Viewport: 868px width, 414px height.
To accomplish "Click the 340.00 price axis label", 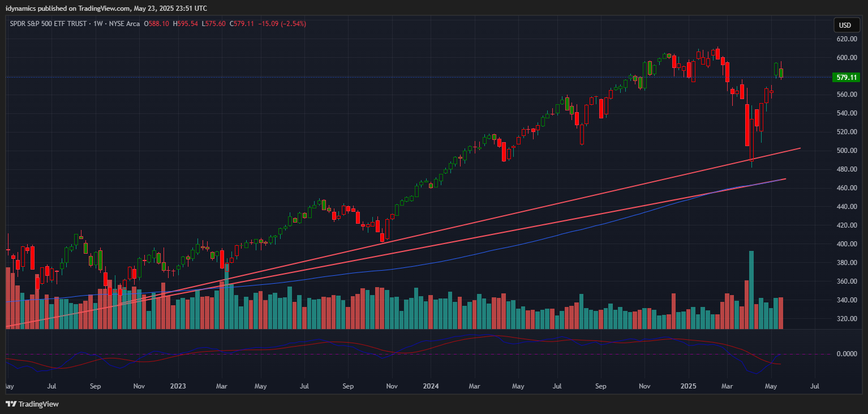I will coord(846,300).
